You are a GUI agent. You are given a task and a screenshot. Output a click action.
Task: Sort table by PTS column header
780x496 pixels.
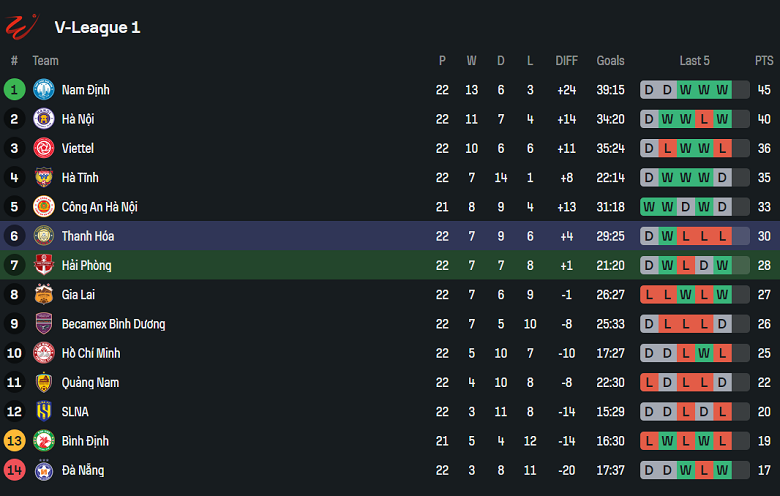[764, 61]
